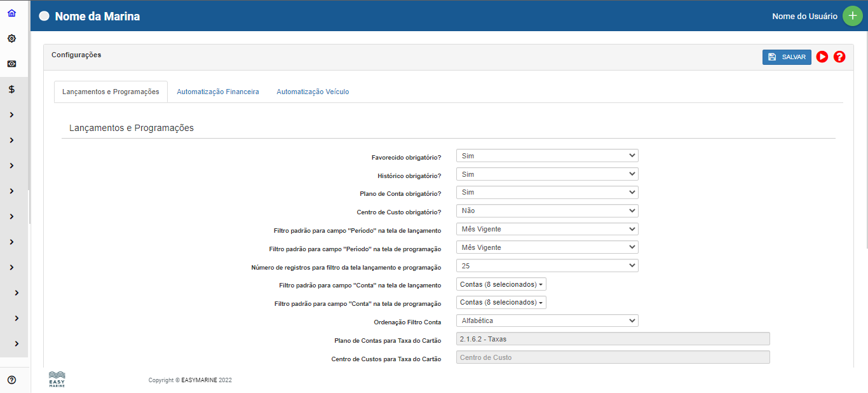The image size is (868, 393).
Task: Open Contas filter for tela de lançamento
Action: (501, 284)
